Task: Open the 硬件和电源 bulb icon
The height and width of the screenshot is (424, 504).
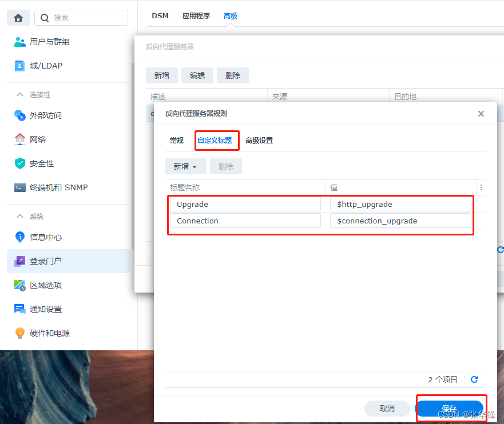Action: point(20,333)
